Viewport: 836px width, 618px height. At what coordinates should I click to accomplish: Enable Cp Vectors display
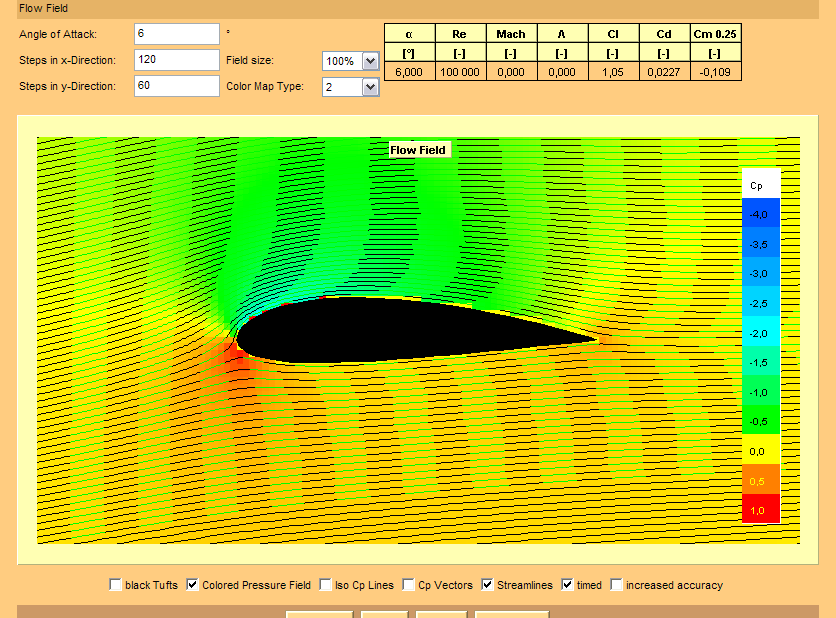409,585
